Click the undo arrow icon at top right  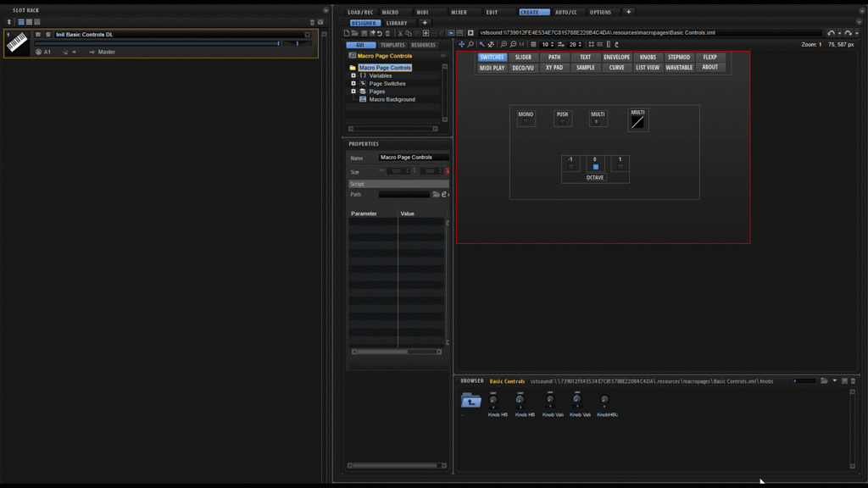(x=832, y=33)
